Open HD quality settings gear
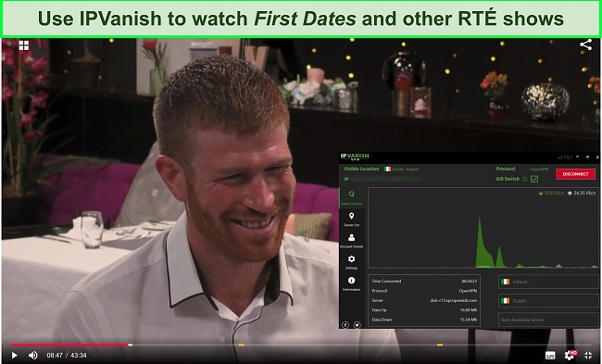 pyautogui.click(x=570, y=355)
